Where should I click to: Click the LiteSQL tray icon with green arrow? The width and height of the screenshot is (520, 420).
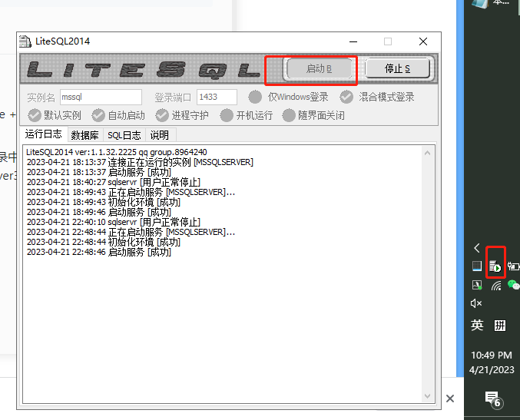tap(495, 266)
